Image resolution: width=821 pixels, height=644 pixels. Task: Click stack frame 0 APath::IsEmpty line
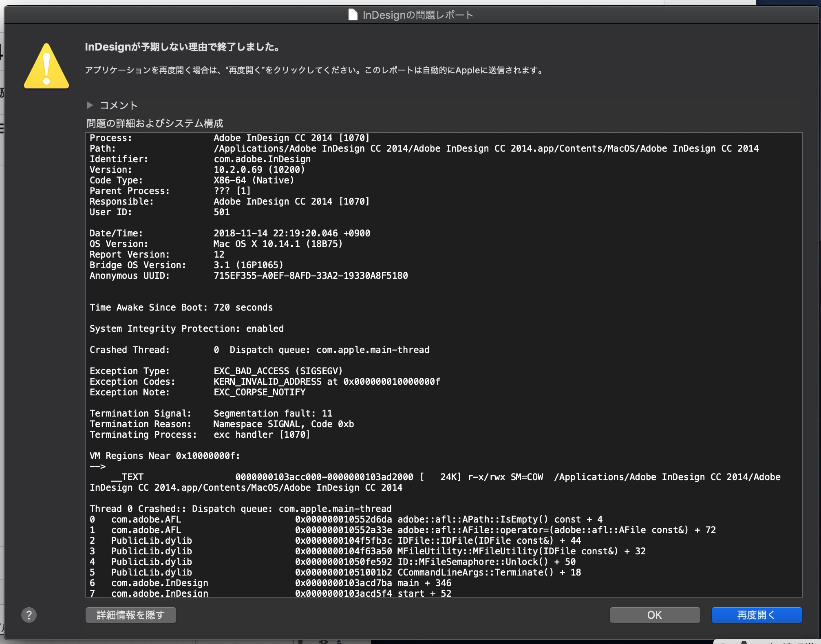point(346,519)
